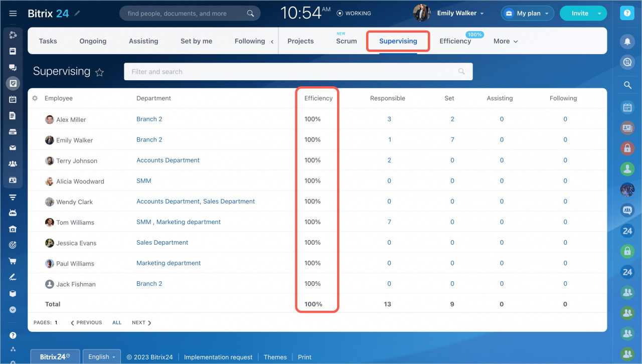Switch to the Efficiency tab
Viewport: 642px width, 364px height.
click(455, 41)
